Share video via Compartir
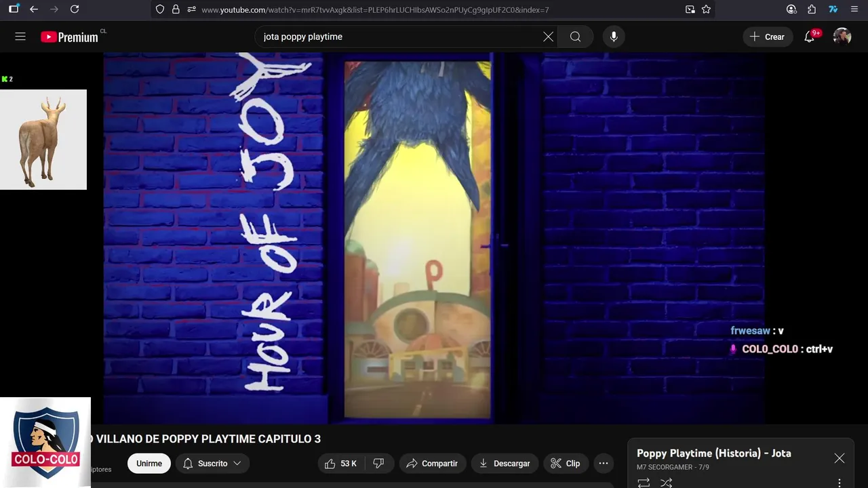Viewport: 868px width, 488px height. click(432, 464)
